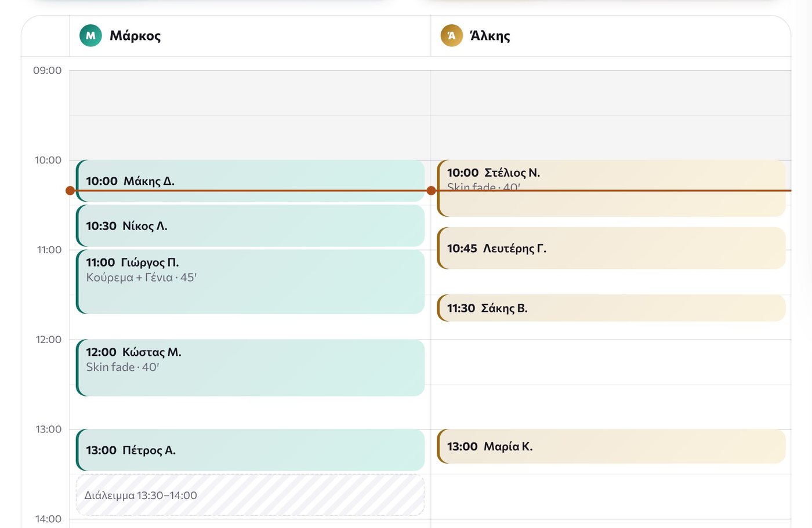Select the 10:45 Λευτέρης Γ. appointment
Screen dimensions: 812x528
tap(611, 248)
